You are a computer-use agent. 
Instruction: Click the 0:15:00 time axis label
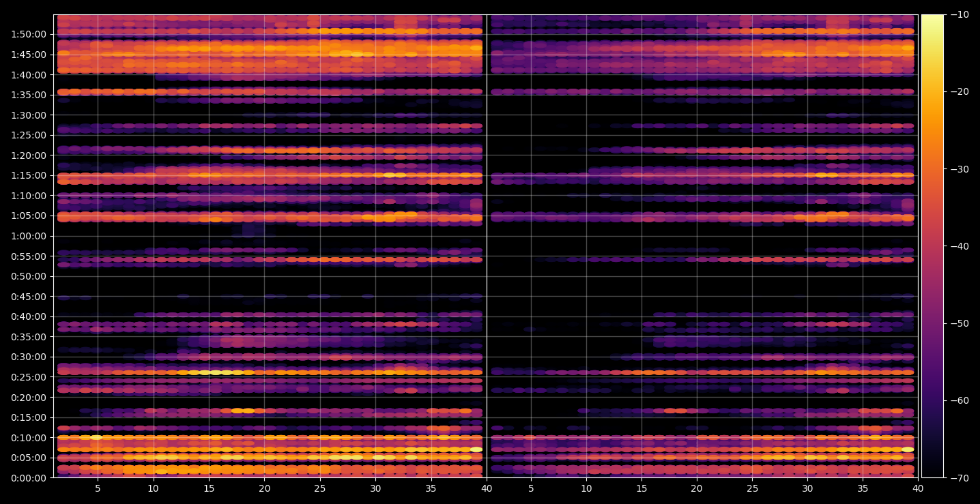tap(29, 417)
